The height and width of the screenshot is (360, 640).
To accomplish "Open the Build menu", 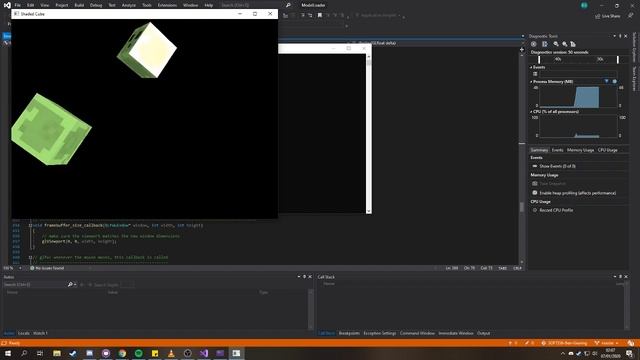I will click(x=79, y=5).
